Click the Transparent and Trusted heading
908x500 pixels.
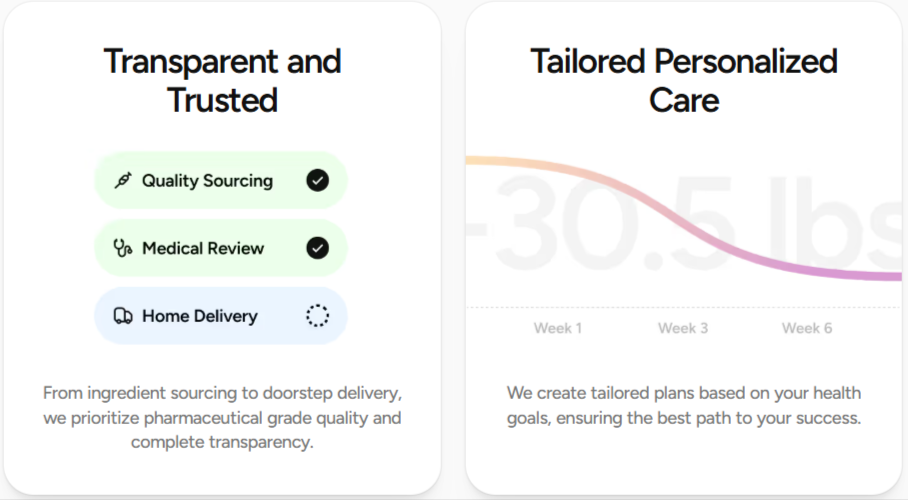click(222, 80)
